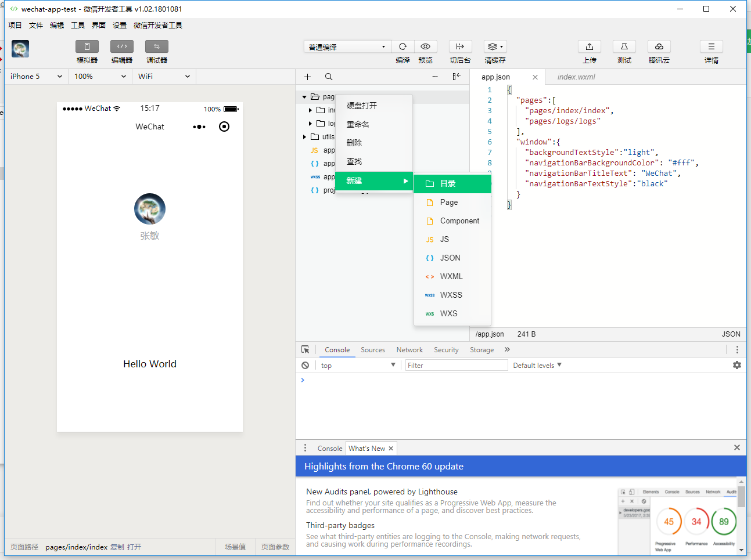This screenshot has height=560, width=751.
Task: Expand the utils folder
Action: 304,137
